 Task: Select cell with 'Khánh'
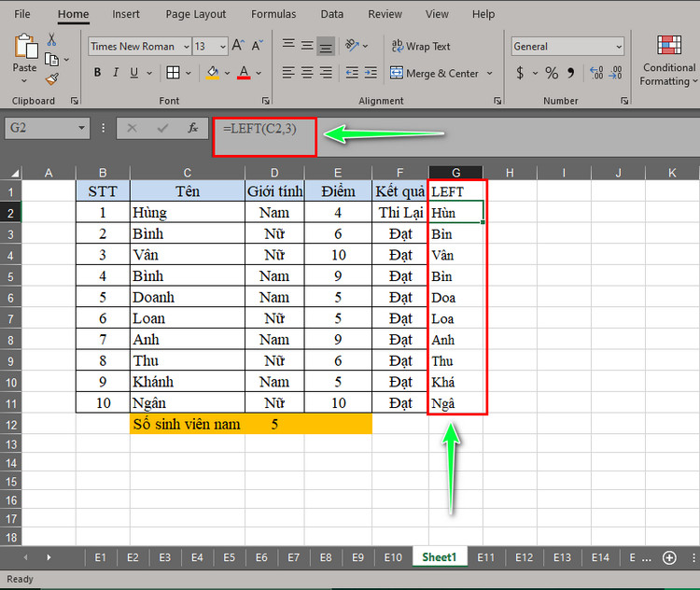pos(188,382)
